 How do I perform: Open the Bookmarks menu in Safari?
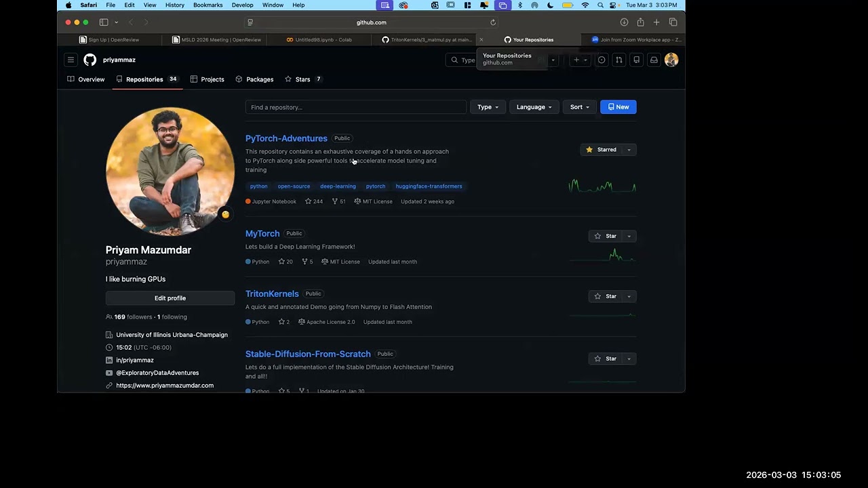coord(207,5)
